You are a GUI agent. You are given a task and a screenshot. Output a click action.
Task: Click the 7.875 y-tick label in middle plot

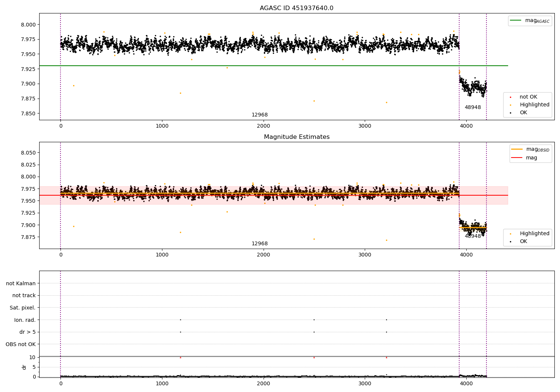(28, 237)
